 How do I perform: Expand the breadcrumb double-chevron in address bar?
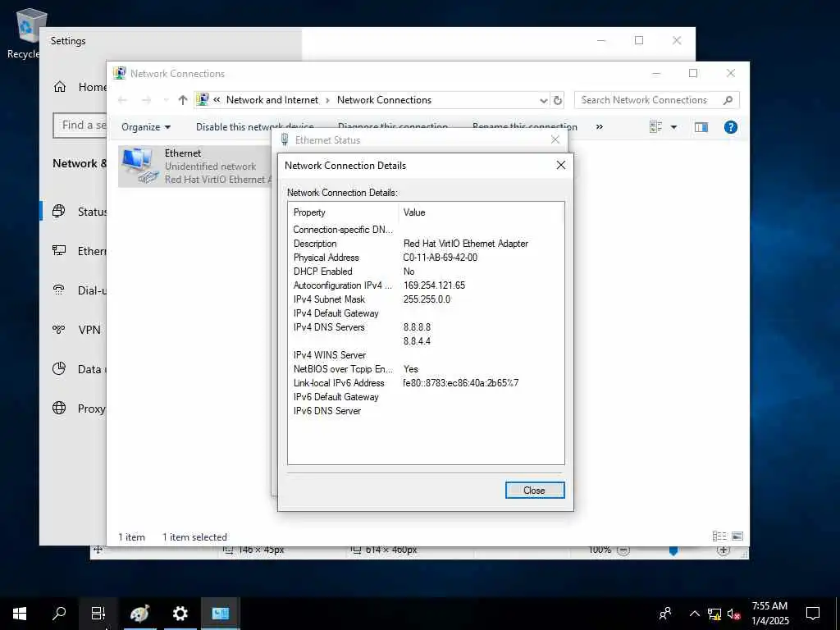click(217, 100)
